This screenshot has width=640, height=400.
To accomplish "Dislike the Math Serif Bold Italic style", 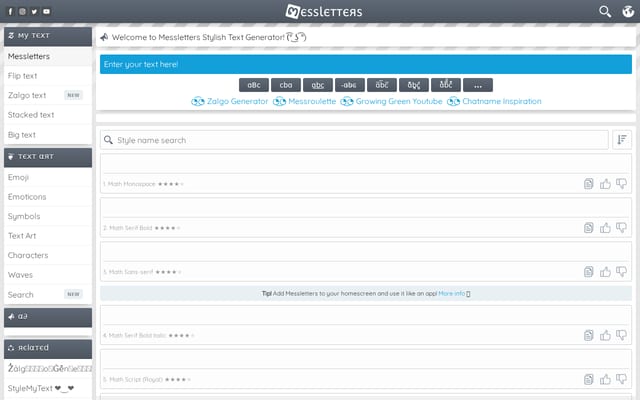I will (x=621, y=336).
